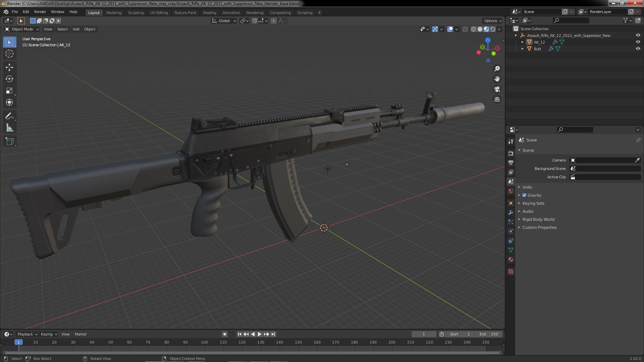Image resolution: width=644 pixels, height=362 pixels.
Task: Click the End frame field
Action: (489, 334)
